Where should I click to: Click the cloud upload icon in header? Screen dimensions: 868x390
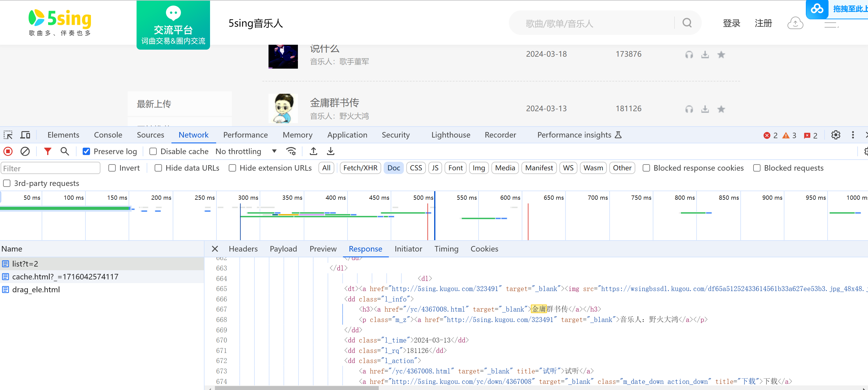(x=795, y=23)
